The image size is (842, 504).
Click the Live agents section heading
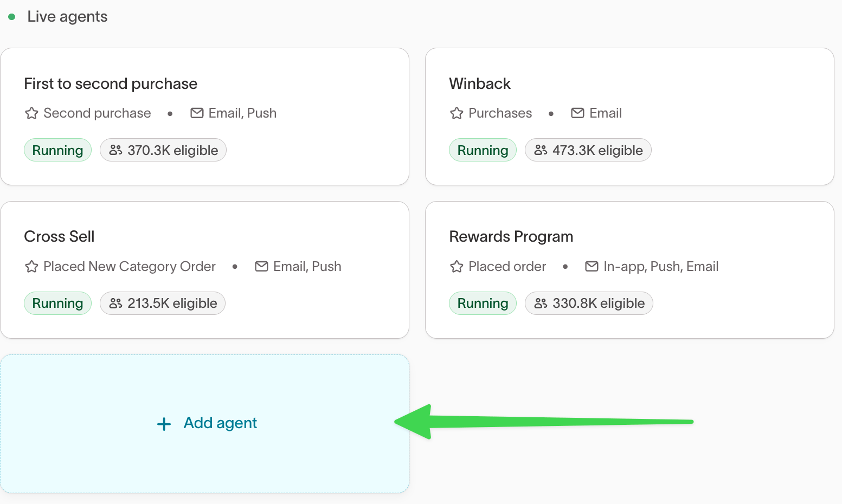(x=67, y=17)
